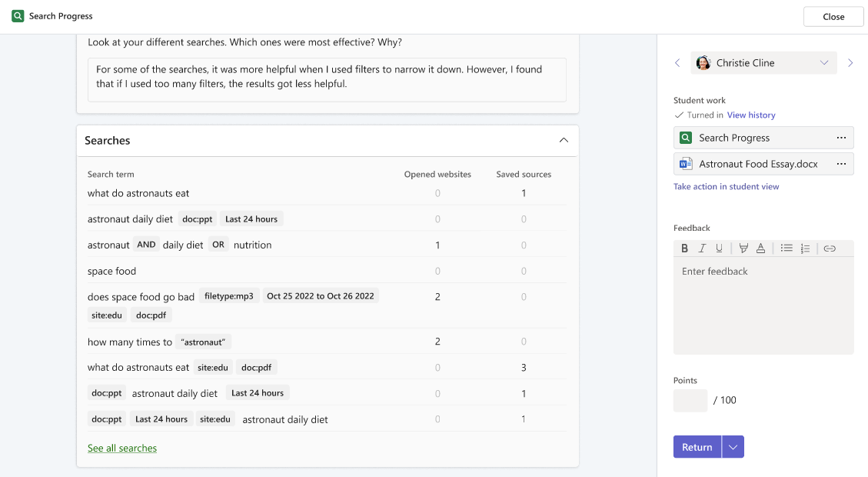Screen dimensions: 868x477
Task: Open the See all searches link
Action: click(x=121, y=448)
